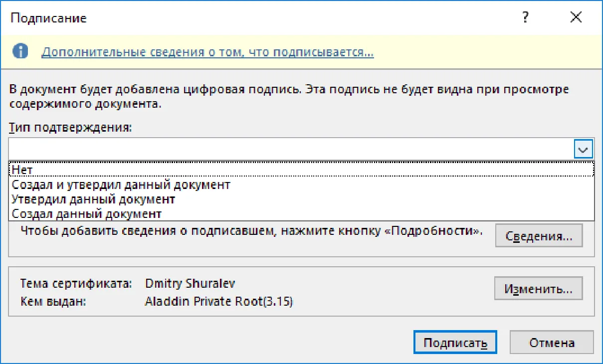Collapse the Тип подтверждения dropdown arrow
Image resolution: width=603 pixels, height=364 pixels.
coord(584,149)
